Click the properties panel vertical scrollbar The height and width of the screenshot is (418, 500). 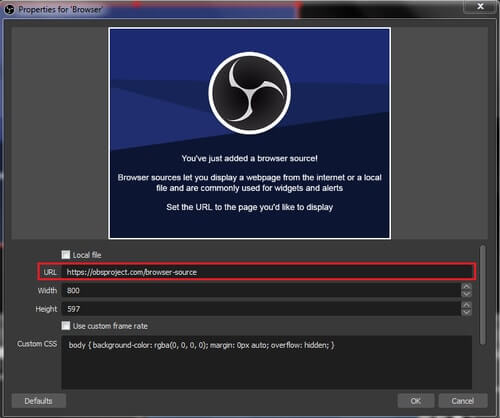pos(482,296)
